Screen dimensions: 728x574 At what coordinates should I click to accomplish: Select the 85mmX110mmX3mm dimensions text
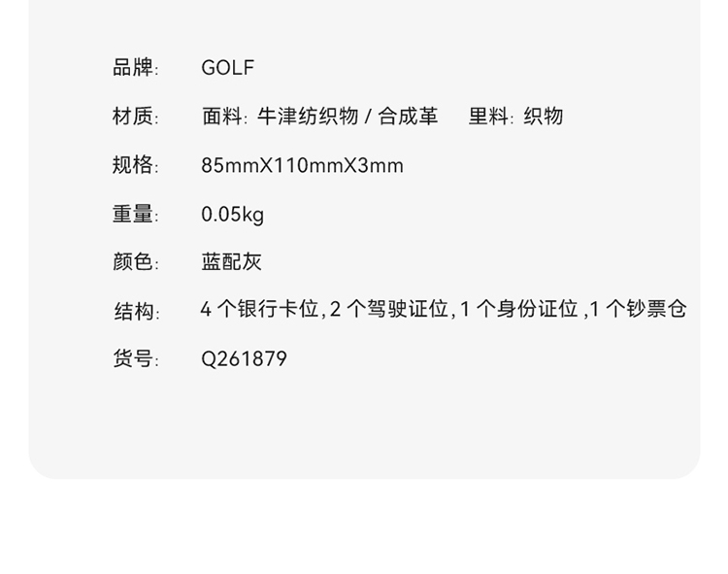[x=302, y=165]
